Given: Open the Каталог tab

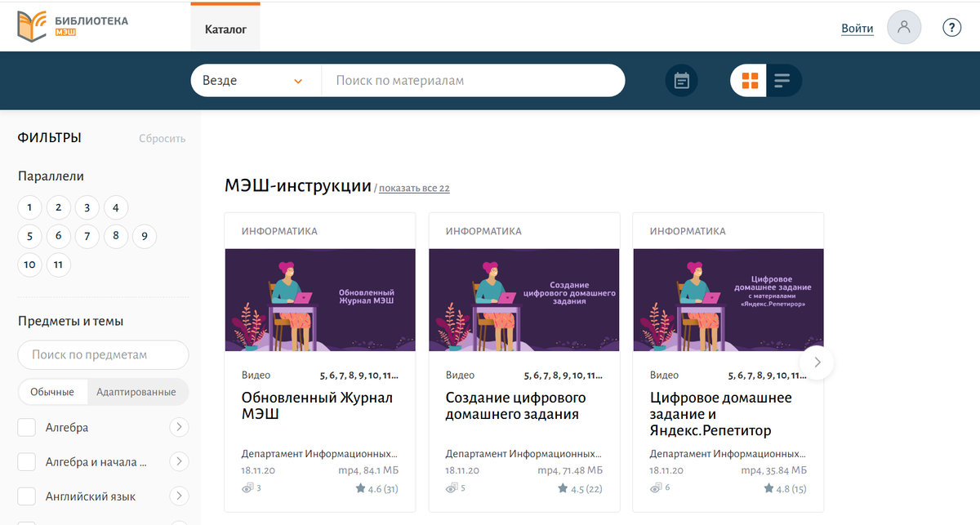Looking at the screenshot, I should (x=225, y=28).
